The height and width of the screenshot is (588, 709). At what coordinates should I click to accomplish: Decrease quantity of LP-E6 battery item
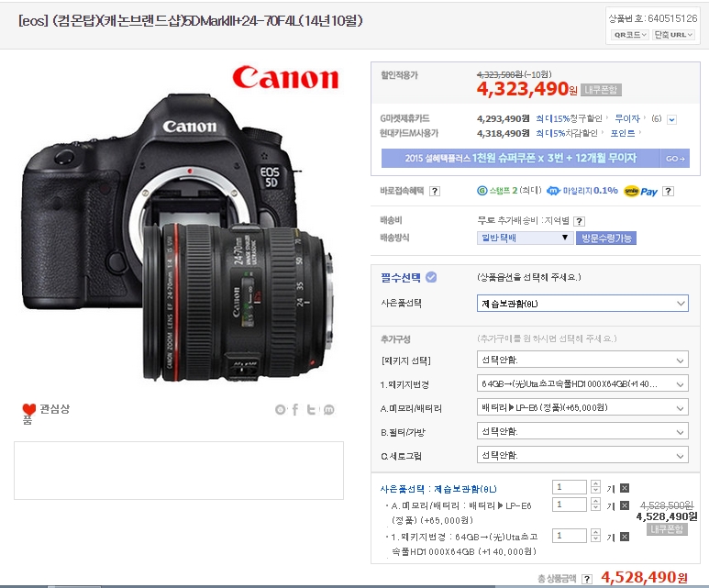tap(595, 508)
